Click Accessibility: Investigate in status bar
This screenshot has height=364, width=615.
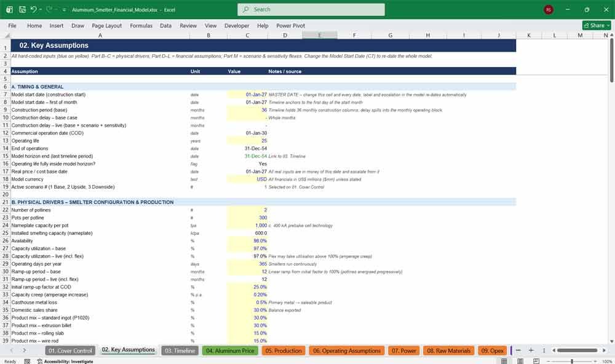click(66, 362)
